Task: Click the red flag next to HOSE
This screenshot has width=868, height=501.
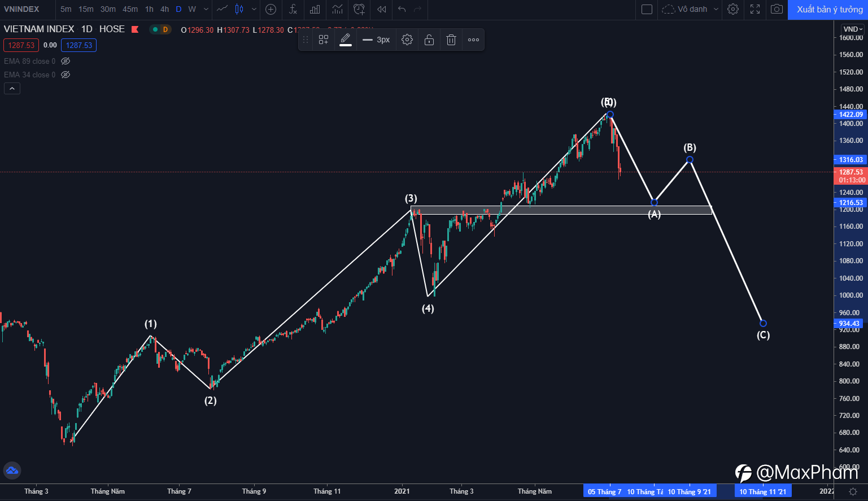Action: tap(136, 29)
